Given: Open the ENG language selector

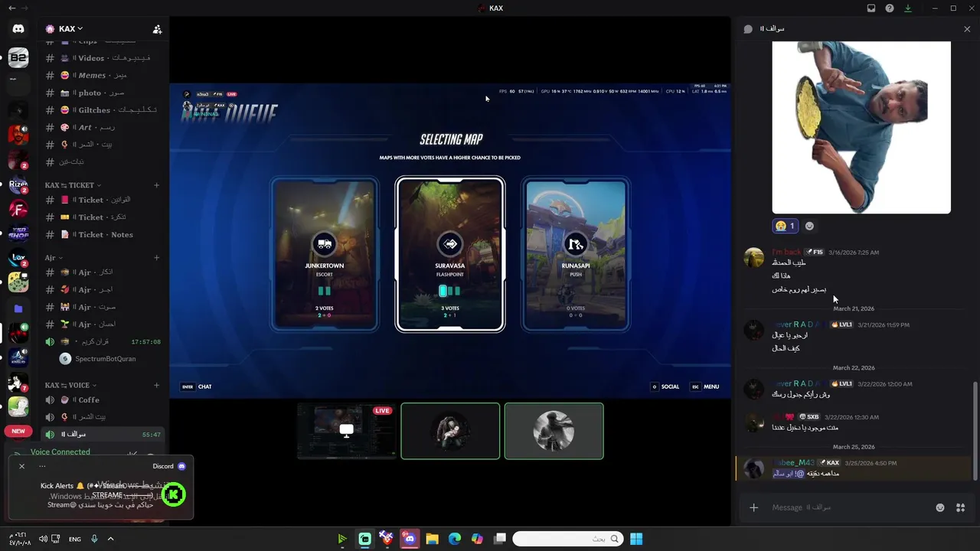Looking at the screenshot, I should pyautogui.click(x=75, y=539).
